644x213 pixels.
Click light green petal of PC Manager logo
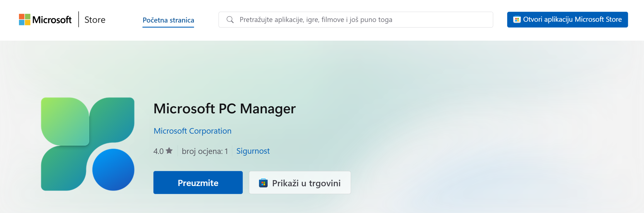coord(65,121)
